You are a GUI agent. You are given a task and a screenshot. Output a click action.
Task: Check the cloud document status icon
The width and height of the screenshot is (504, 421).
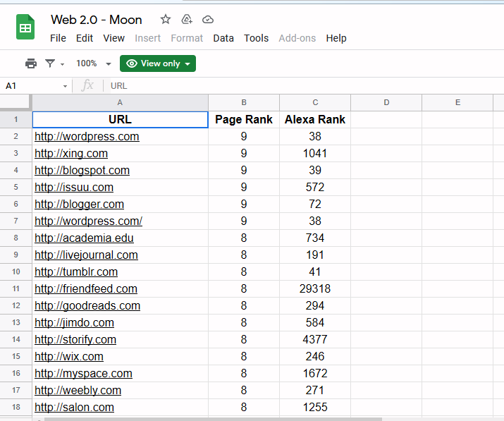pyautogui.click(x=208, y=20)
